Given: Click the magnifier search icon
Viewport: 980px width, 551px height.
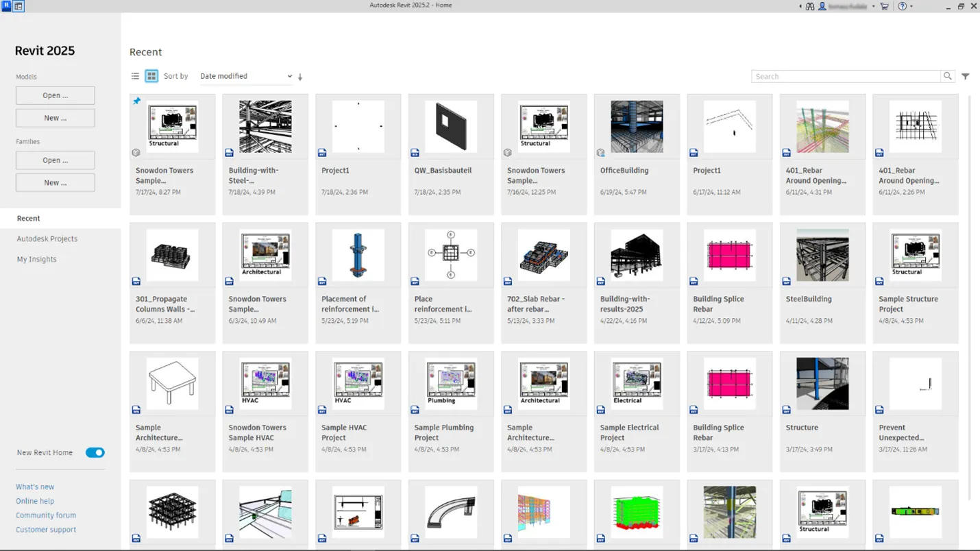Looking at the screenshot, I should point(948,76).
